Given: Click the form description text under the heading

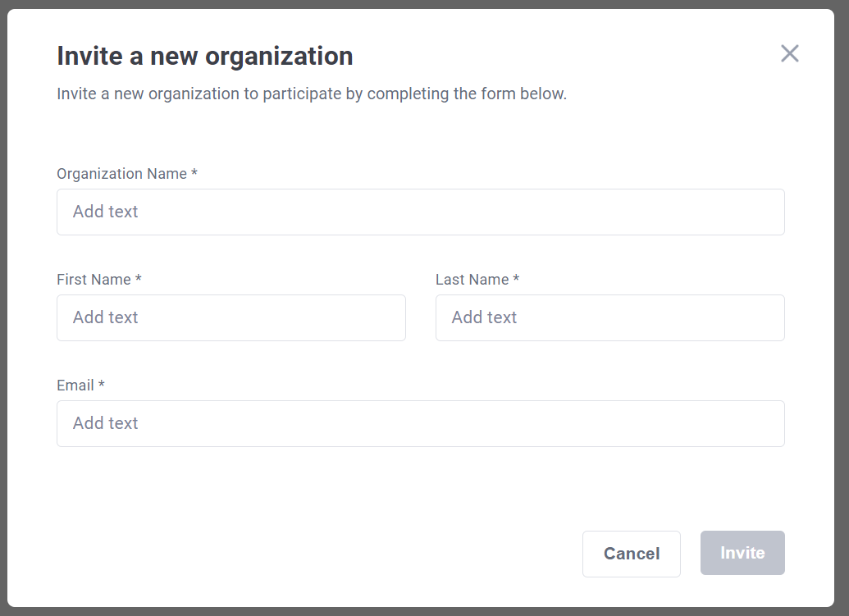Looking at the screenshot, I should pyautogui.click(x=312, y=94).
